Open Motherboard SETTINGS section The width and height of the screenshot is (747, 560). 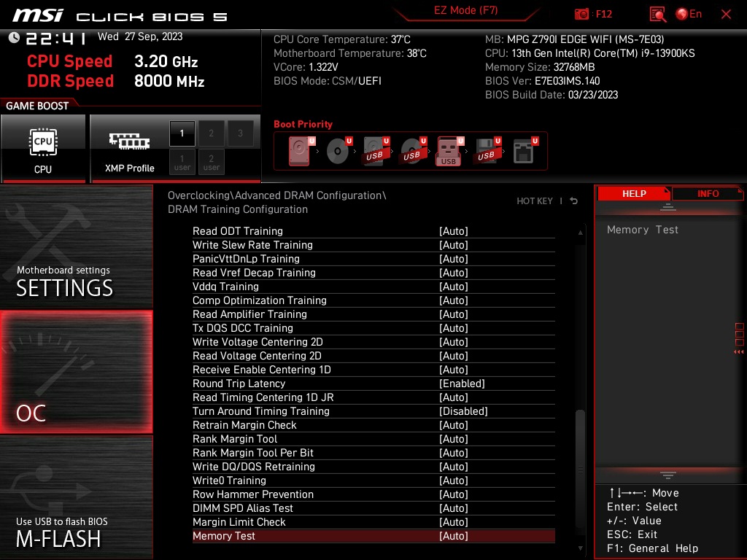point(77,246)
